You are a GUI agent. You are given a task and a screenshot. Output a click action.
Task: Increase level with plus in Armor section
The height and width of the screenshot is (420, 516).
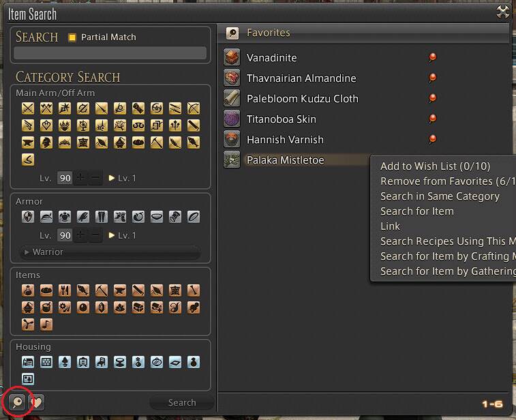coord(80,235)
